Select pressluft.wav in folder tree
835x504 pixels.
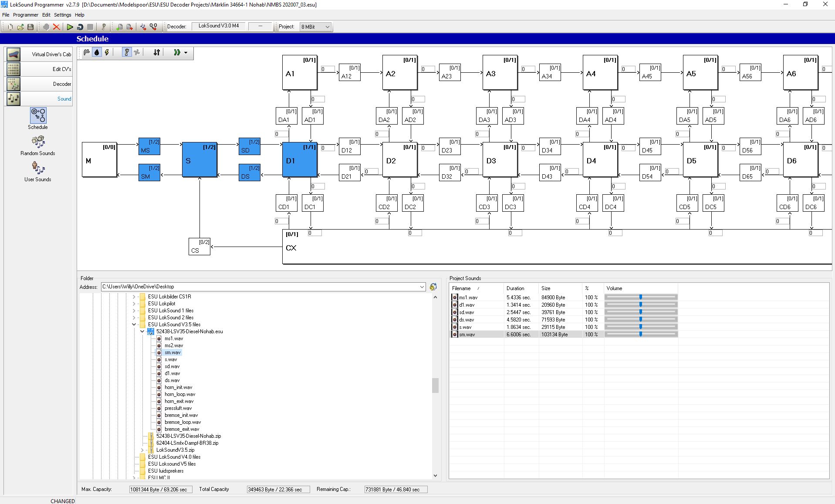[178, 408]
